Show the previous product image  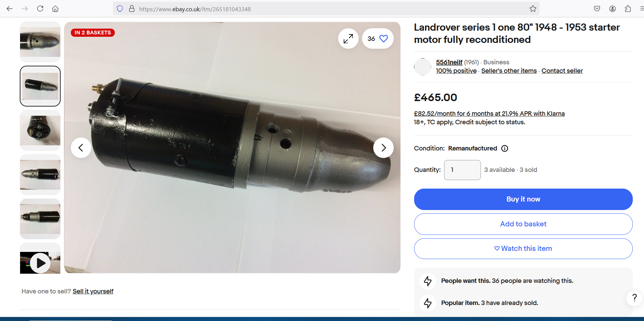81,148
